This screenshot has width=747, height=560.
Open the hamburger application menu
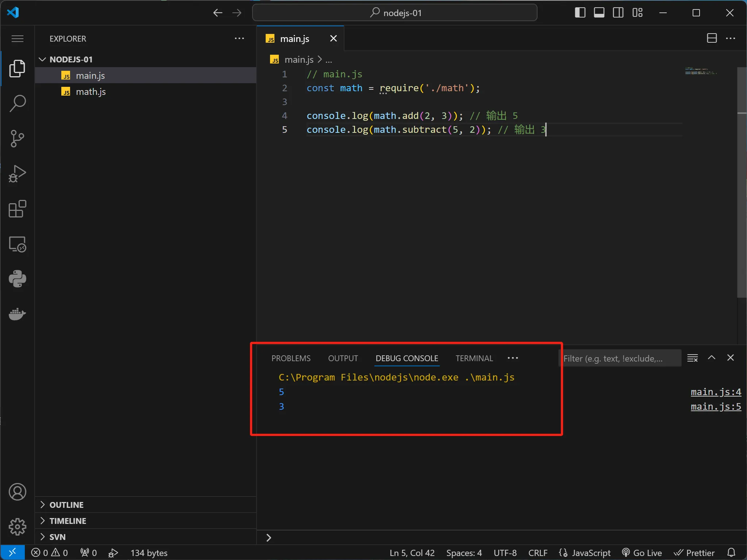click(17, 39)
